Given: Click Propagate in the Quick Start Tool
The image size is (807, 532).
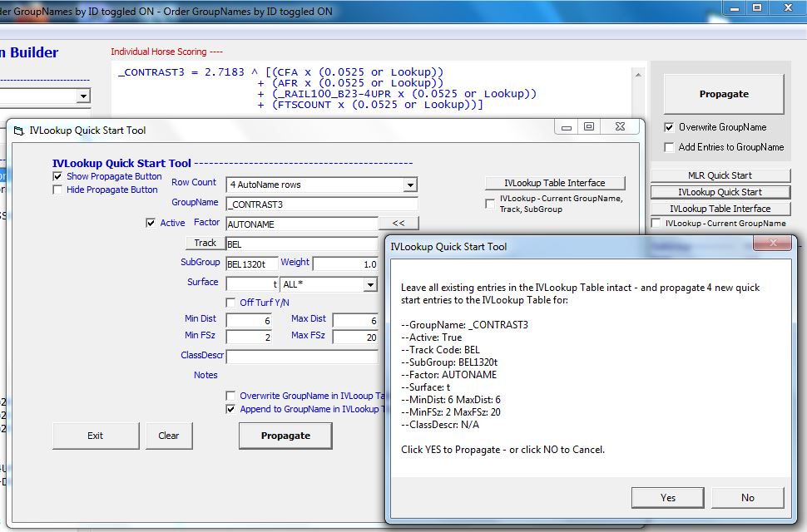Looking at the screenshot, I should 285,436.
